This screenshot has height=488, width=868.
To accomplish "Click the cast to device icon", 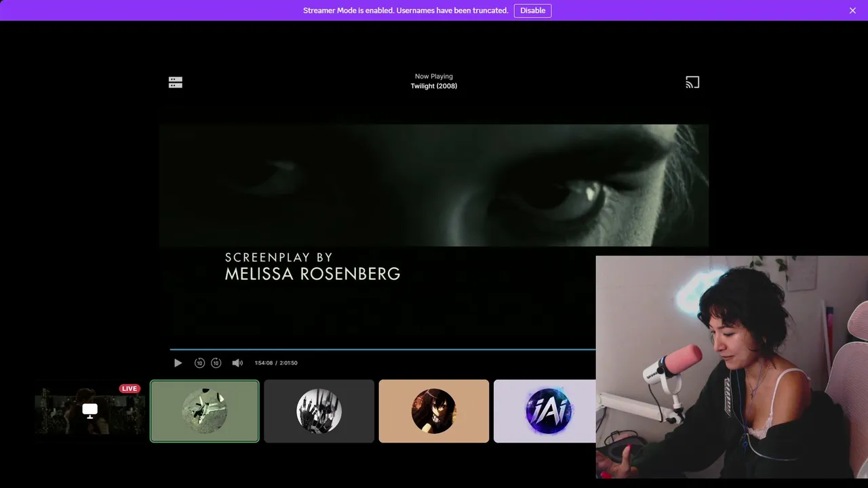I will pyautogui.click(x=692, y=82).
